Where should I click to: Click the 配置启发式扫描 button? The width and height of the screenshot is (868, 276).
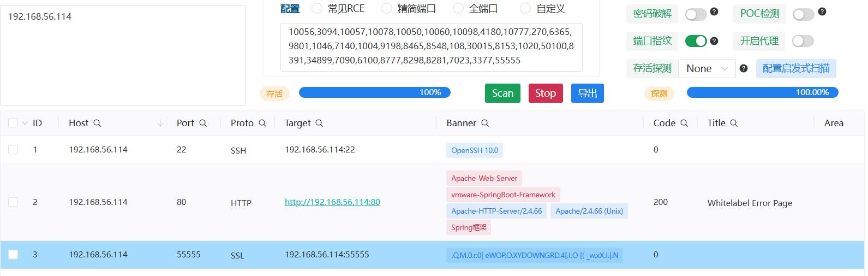coord(796,68)
